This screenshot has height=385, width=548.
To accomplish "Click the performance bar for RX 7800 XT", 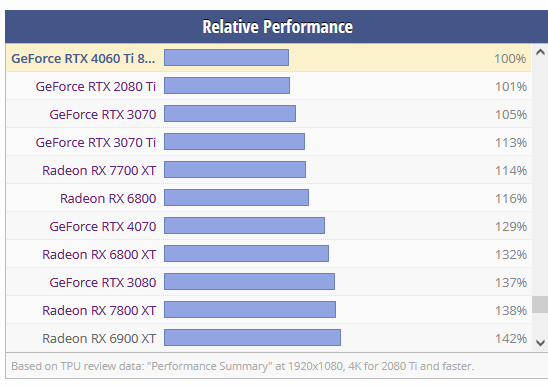I will (250, 309).
